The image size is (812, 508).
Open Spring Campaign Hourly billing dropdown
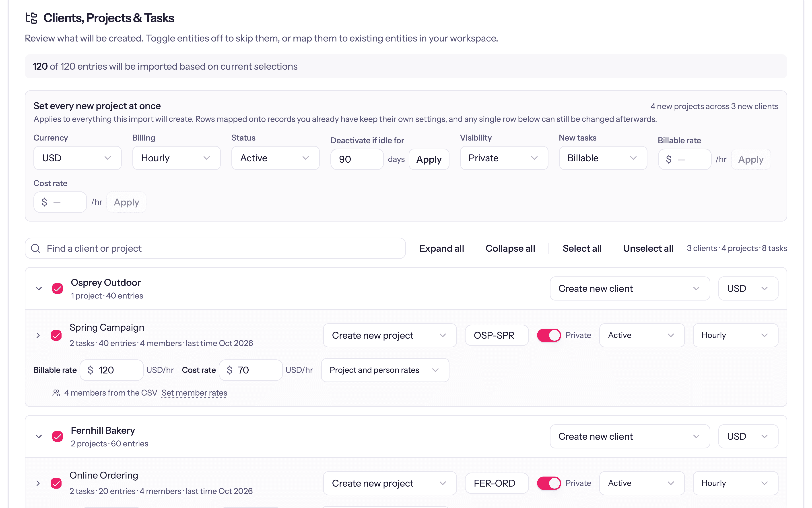point(736,335)
